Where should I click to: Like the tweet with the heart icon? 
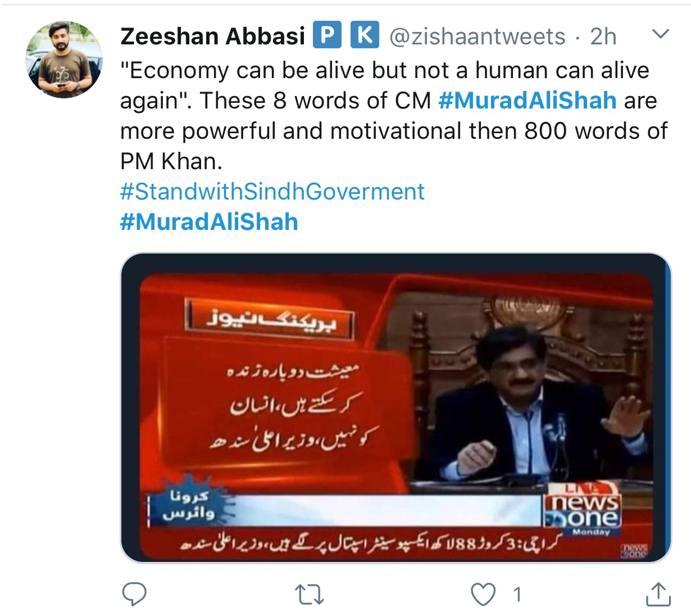(483, 595)
